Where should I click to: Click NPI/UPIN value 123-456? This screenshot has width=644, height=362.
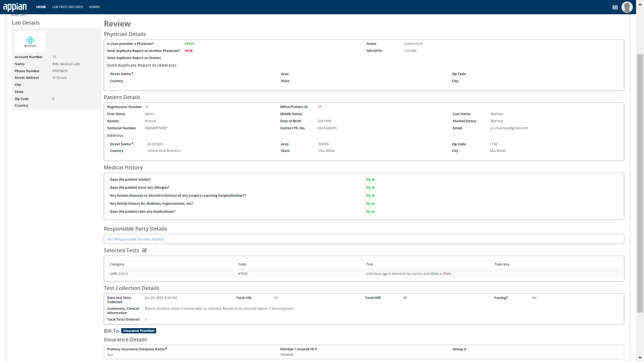[x=410, y=51]
